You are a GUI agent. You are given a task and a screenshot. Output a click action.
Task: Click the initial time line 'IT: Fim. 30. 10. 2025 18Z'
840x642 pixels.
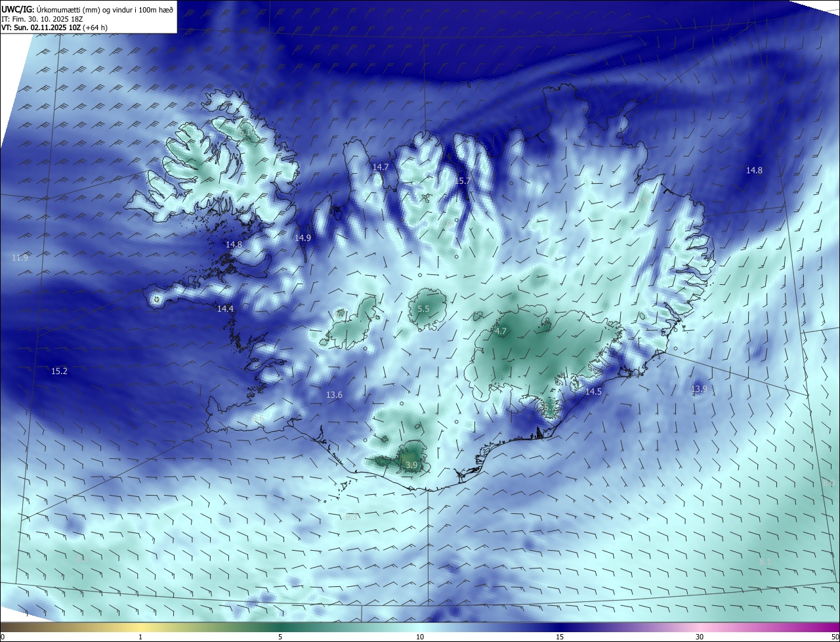click(42, 19)
